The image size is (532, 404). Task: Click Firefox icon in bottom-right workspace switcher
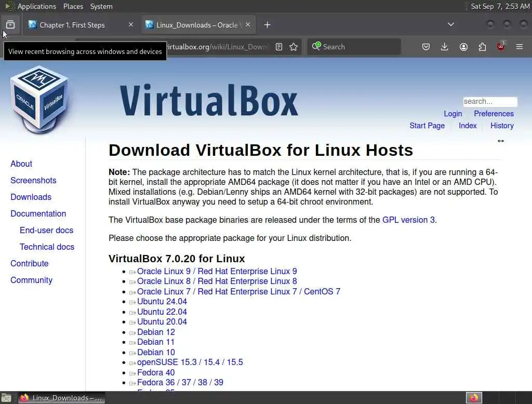pyautogui.click(x=474, y=398)
